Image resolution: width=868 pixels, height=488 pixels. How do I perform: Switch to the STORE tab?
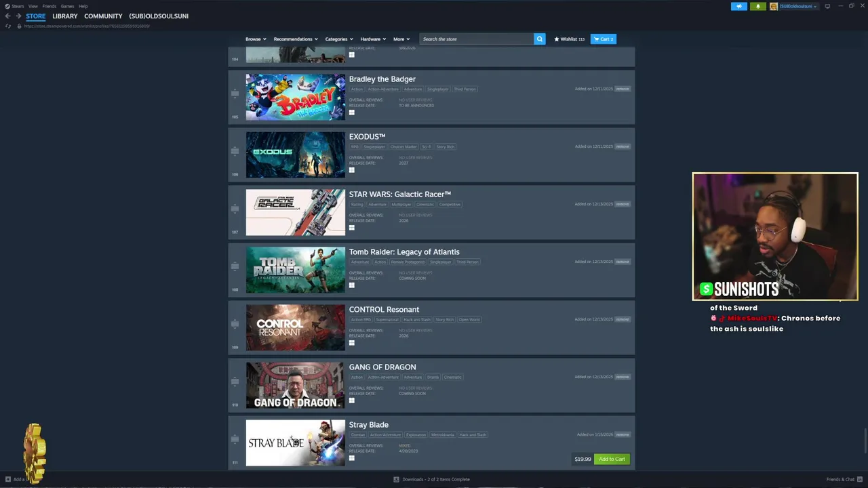36,16
